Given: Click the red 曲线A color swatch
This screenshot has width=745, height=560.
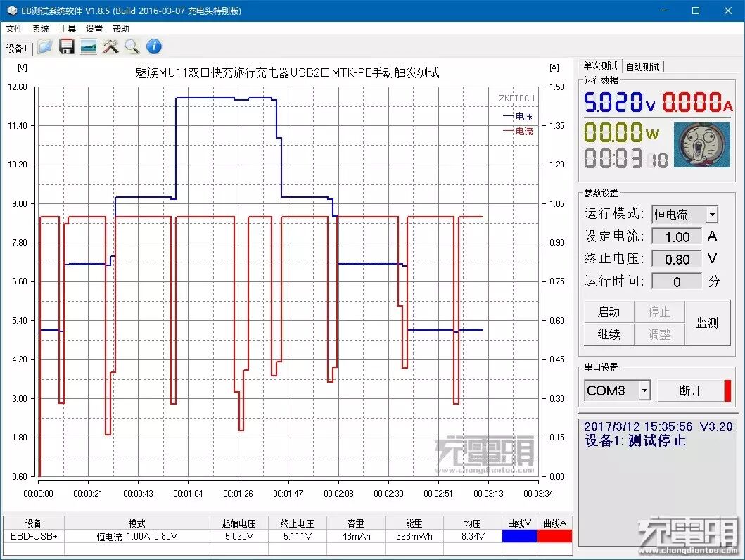Looking at the screenshot, I should [554, 536].
